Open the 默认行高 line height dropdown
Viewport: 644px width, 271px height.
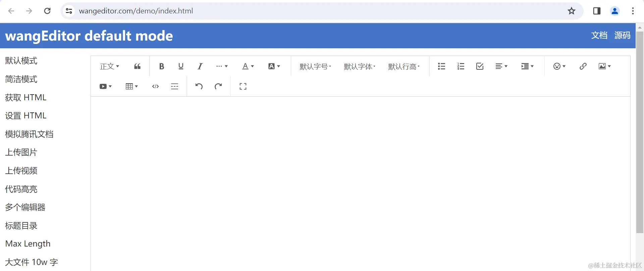[x=404, y=66]
